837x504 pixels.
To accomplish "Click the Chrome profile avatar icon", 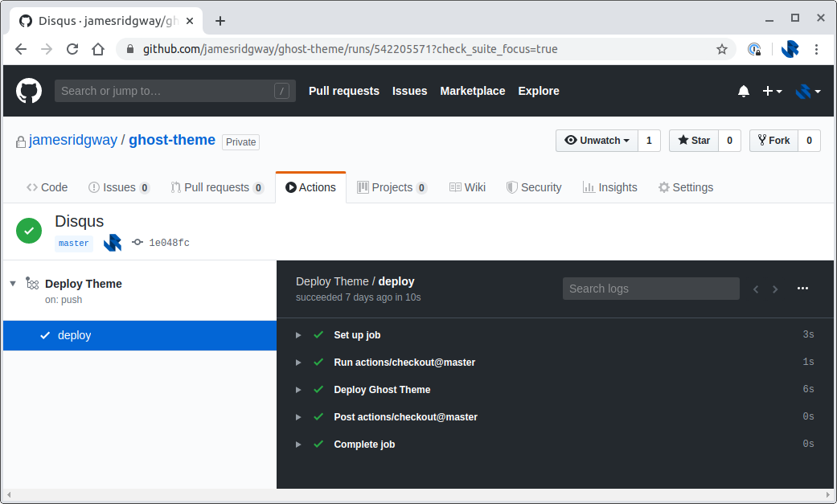I will click(x=790, y=49).
